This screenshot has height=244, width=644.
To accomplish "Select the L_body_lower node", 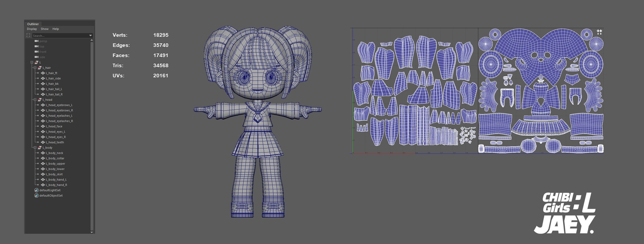I will (55, 169).
